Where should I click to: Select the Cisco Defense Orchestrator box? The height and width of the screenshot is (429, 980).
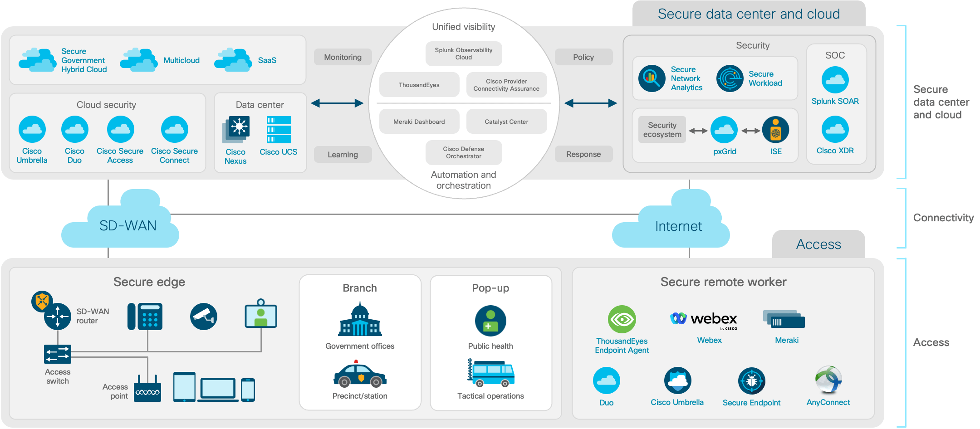click(464, 152)
